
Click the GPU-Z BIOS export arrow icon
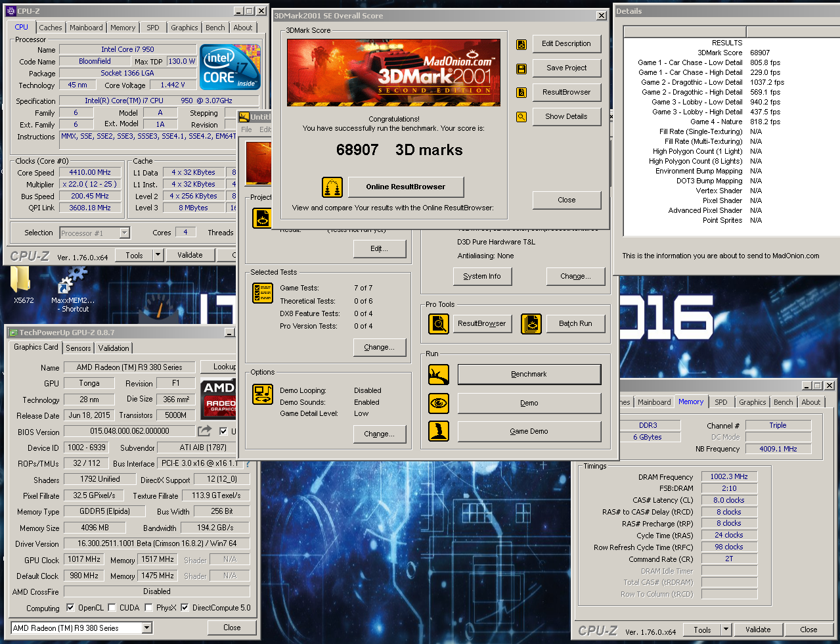pyautogui.click(x=205, y=431)
